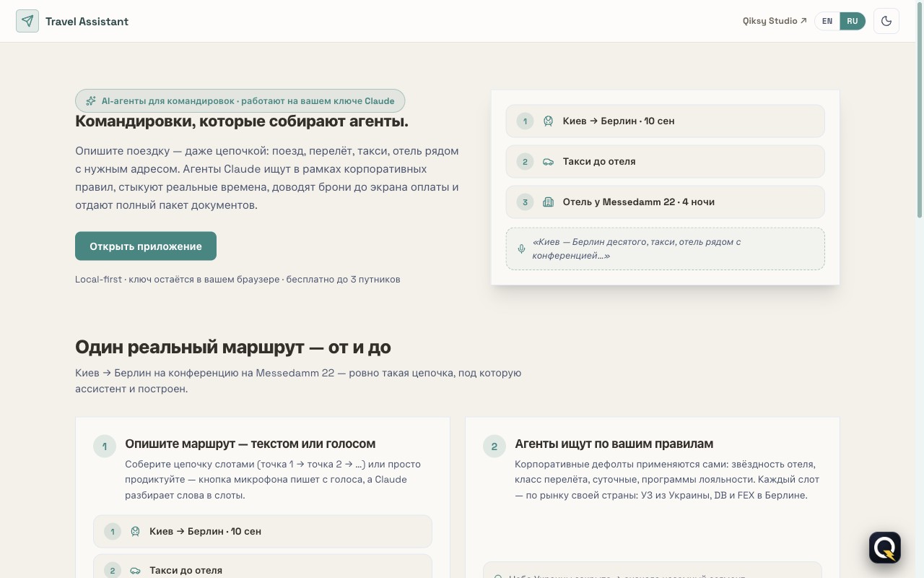
Task: Click the train icon in the hero preview card
Action: [549, 121]
